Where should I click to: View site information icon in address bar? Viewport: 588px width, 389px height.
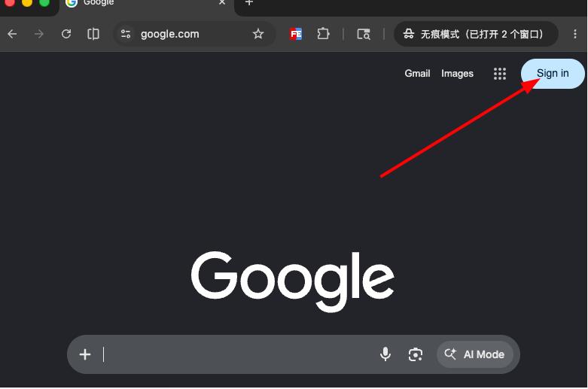126,34
